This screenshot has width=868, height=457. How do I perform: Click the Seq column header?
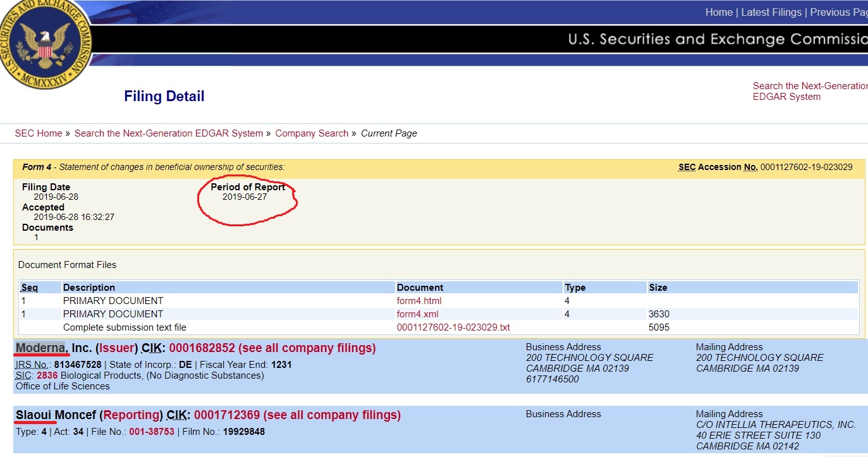[30, 288]
